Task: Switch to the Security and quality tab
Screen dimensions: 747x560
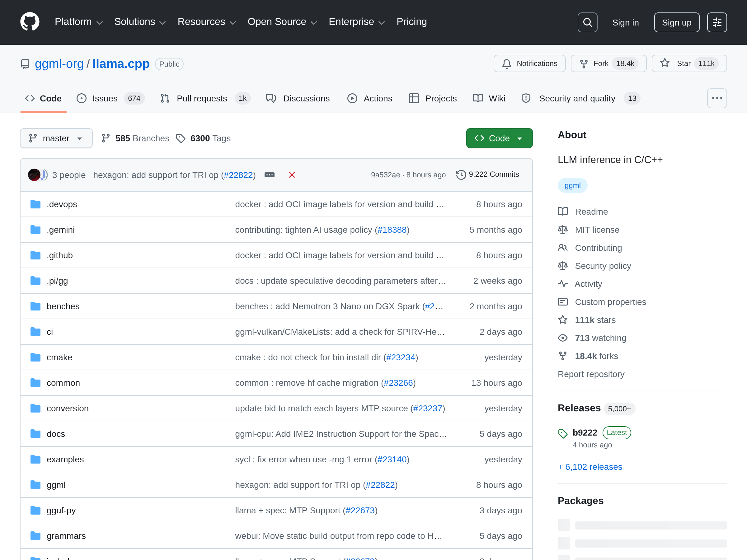Action: pyautogui.click(x=580, y=99)
